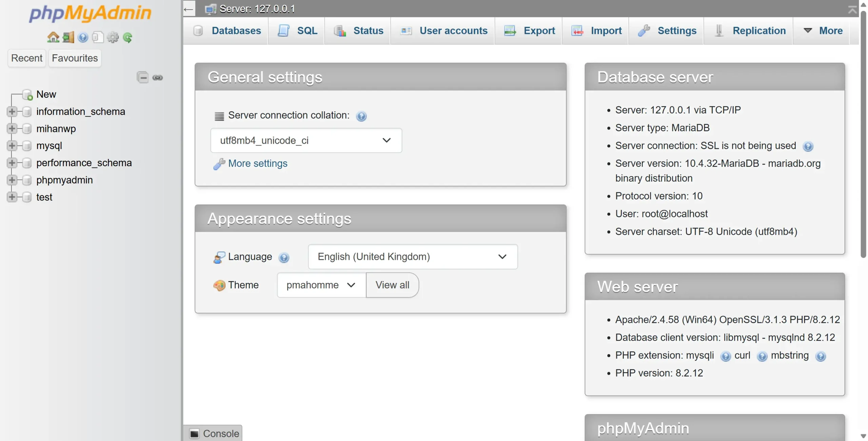This screenshot has width=868, height=441.
Task: Switch to the Favourites tab
Action: click(x=74, y=58)
